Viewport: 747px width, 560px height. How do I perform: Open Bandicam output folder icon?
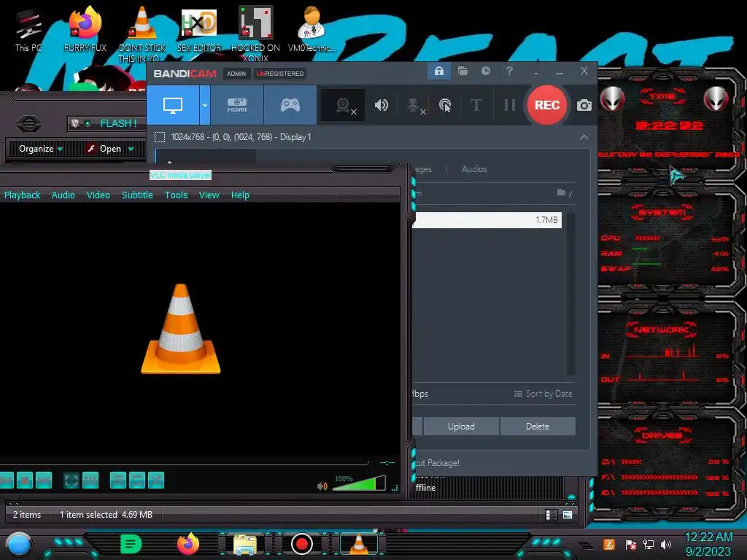click(462, 71)
